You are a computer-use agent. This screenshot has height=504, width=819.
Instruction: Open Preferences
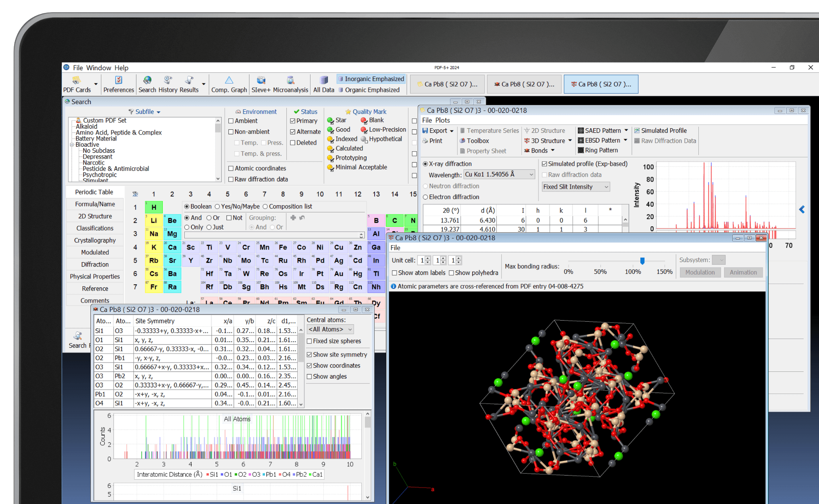coord(118,84)
